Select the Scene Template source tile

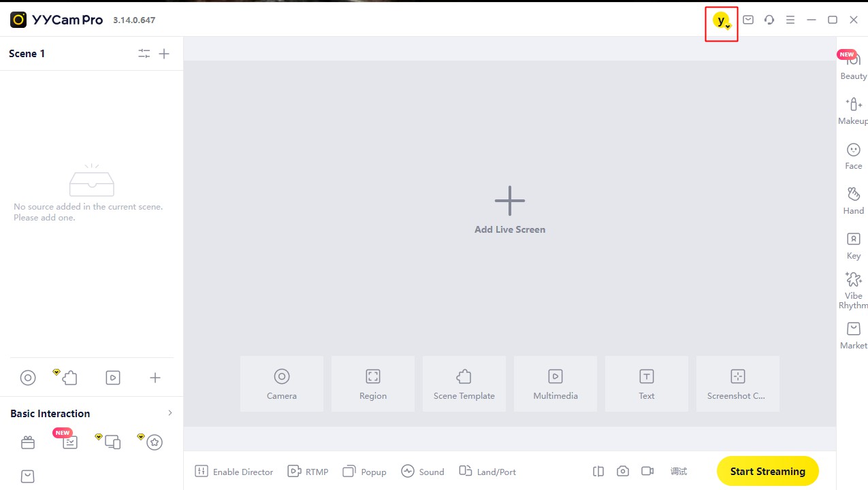464,384
